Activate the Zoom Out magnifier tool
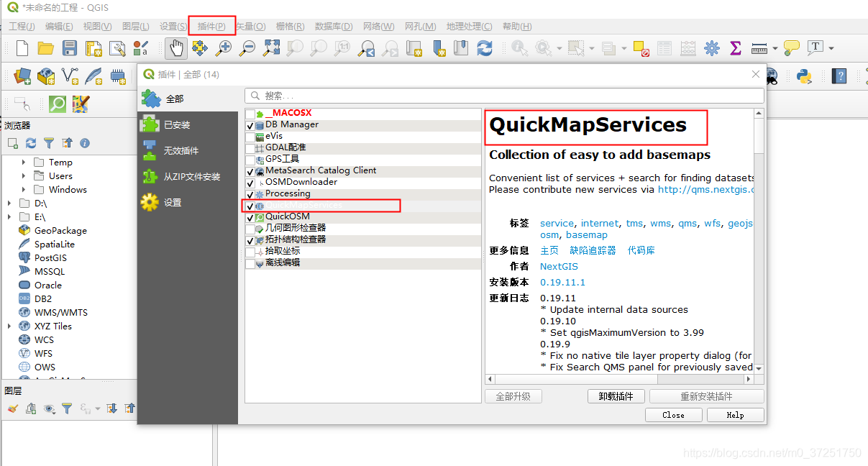 click(247, 48)
